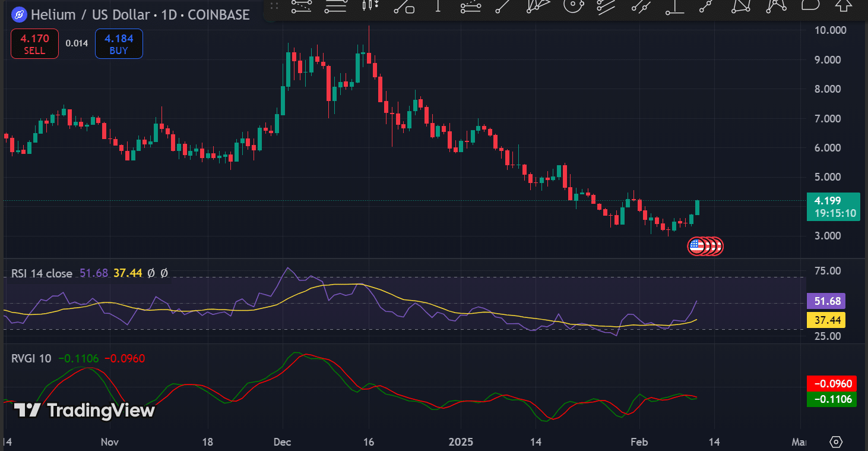Click the Helium coin logo icon
Screen dimensions: 868x451
click(20, 15)
